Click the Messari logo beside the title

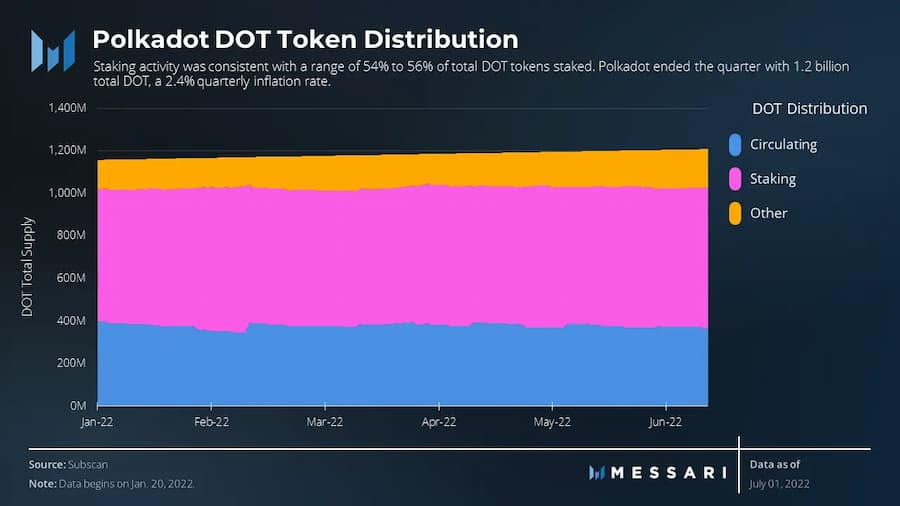53,51
